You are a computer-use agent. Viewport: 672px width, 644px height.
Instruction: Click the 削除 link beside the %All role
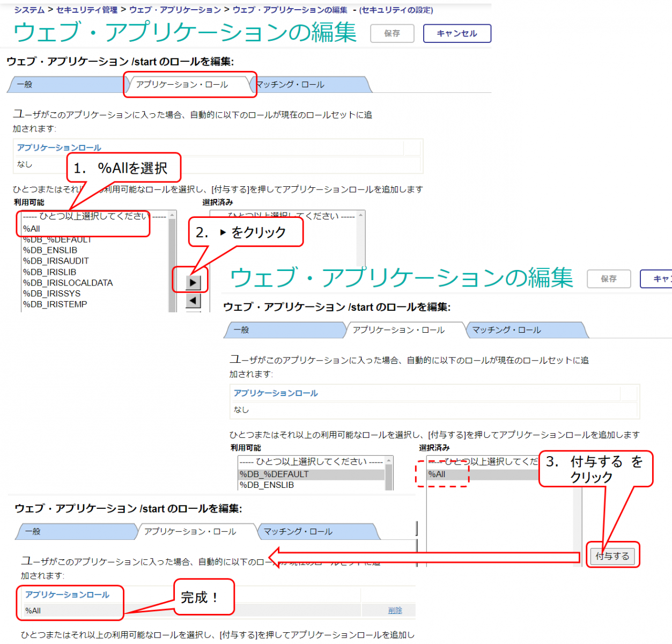pyautogui.click(x=395, y=610)
